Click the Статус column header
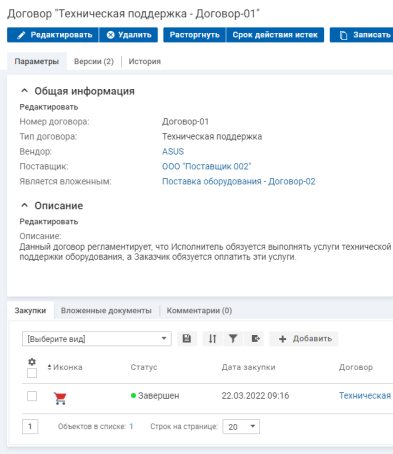 (x=144, y=367)
